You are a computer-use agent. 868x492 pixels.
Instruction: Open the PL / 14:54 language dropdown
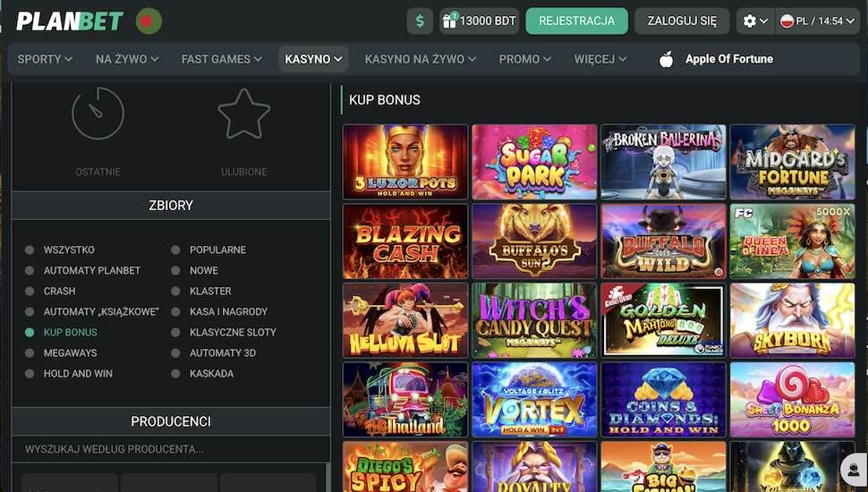[817, 21]
